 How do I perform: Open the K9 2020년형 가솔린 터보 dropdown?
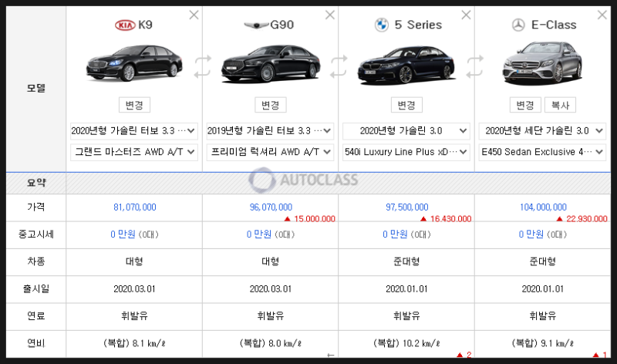(133, 130)
